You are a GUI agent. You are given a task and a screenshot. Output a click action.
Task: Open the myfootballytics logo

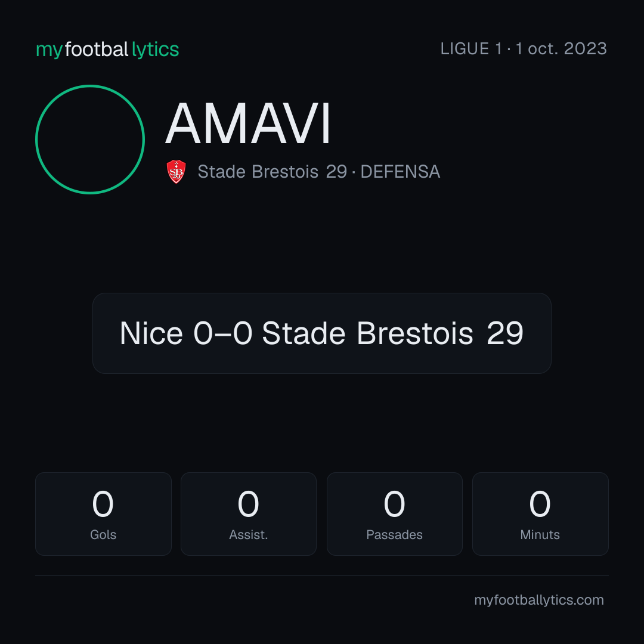[x=107, y=49]
